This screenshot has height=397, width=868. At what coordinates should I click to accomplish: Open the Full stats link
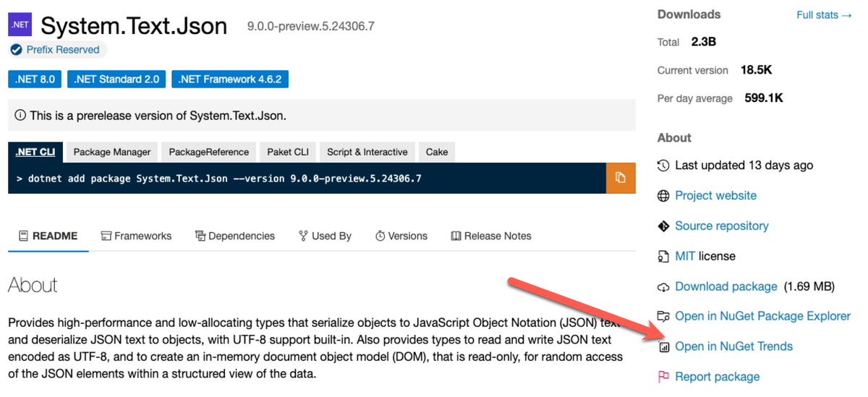[x=824, y=14]
